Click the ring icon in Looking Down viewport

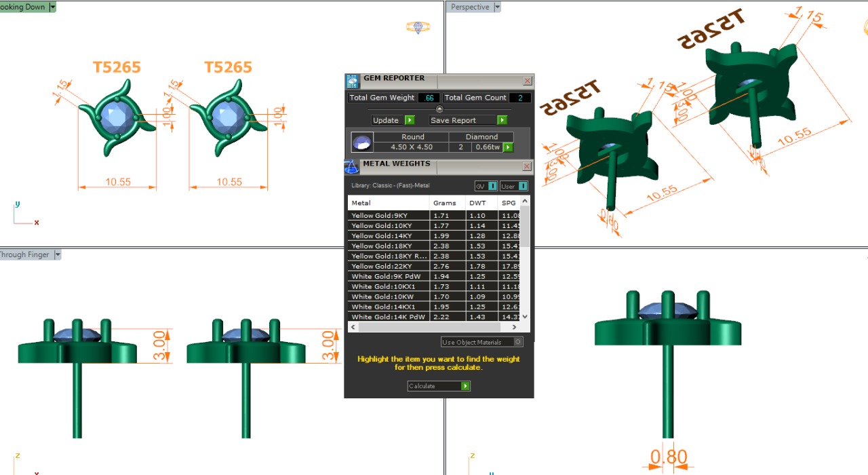[418, 27]
